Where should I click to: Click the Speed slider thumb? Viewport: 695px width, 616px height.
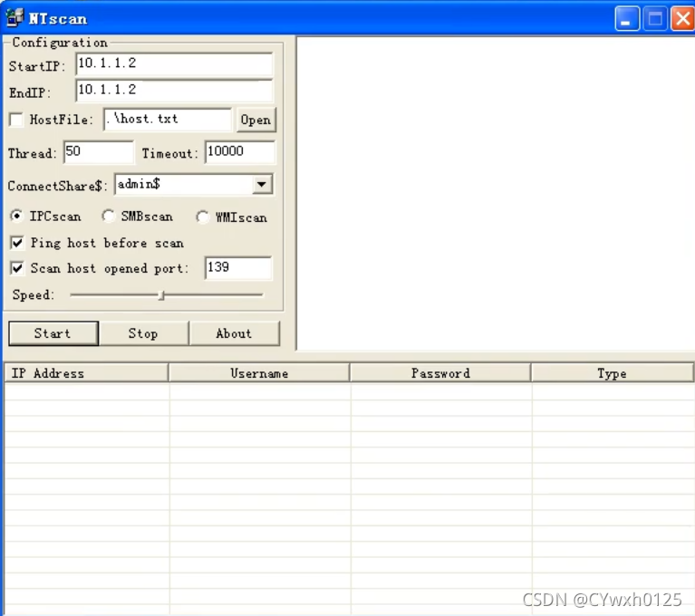click(162, 295)
